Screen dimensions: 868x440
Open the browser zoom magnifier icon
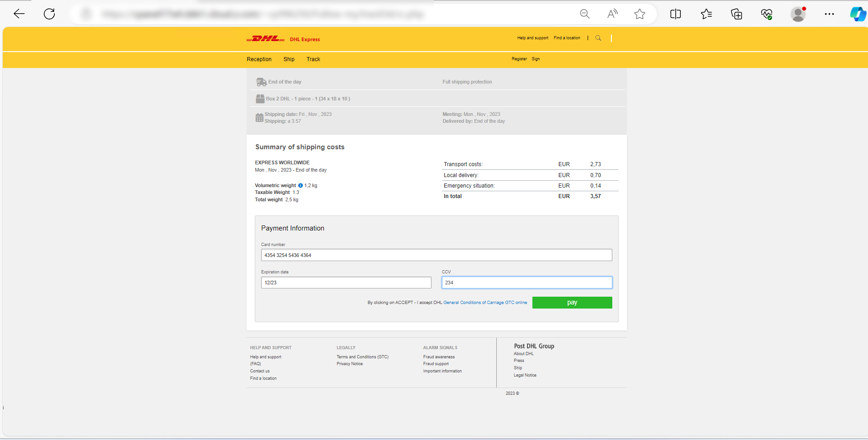point(584,14)
